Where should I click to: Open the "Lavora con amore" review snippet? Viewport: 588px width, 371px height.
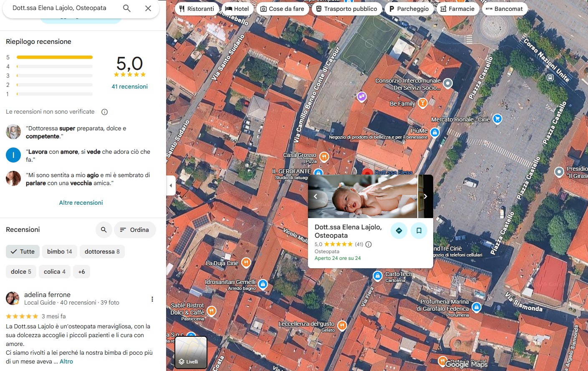coord(88,155)
